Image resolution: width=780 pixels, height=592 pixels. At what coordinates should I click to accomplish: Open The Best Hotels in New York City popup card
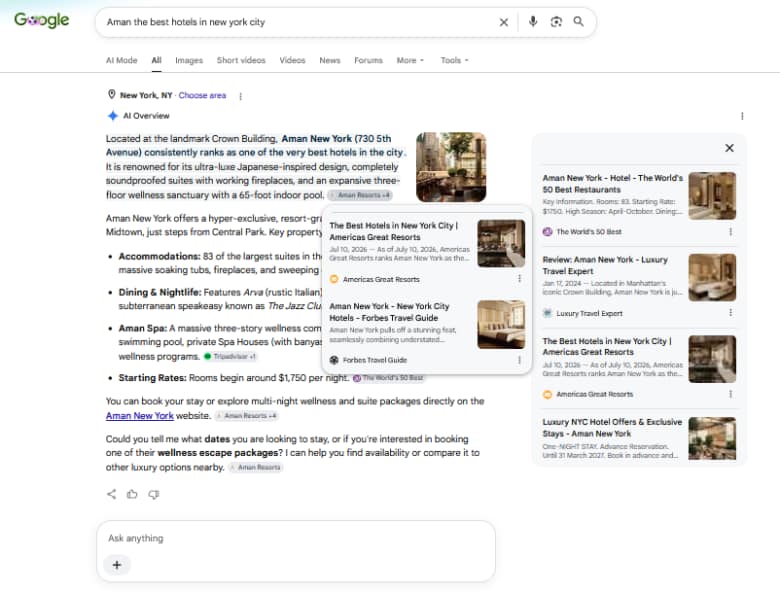(x=393, y=231)
